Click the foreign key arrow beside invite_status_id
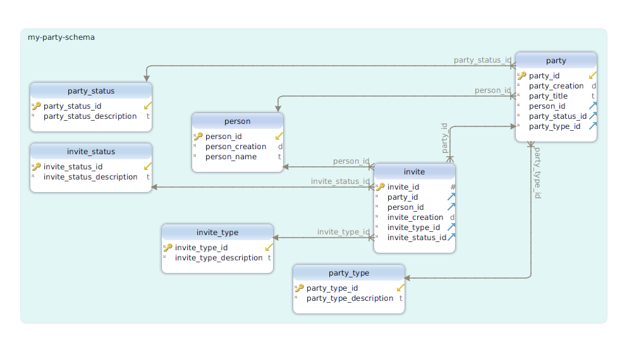The height and width of the screenshot is (364, 627). (x=451, y=237)
